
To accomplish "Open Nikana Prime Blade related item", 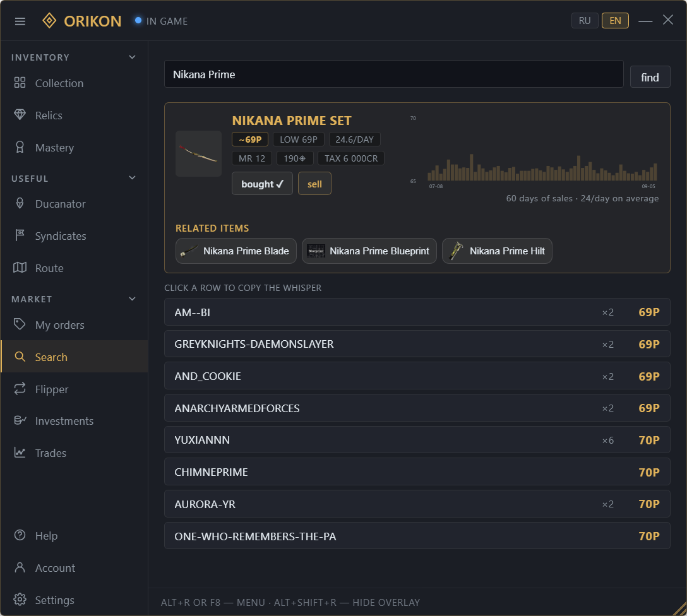I will click(x=236, y=251).
